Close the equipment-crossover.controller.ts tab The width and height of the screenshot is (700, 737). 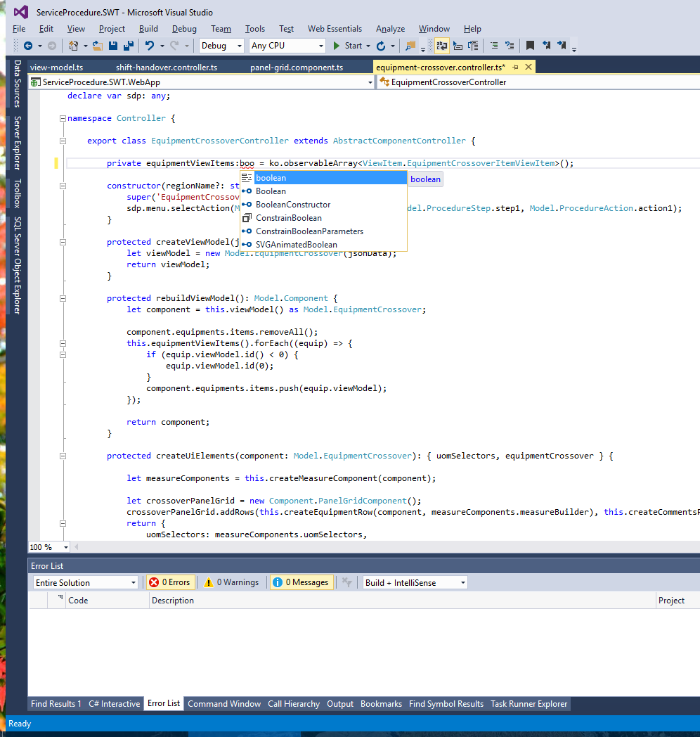coord(529,68)
